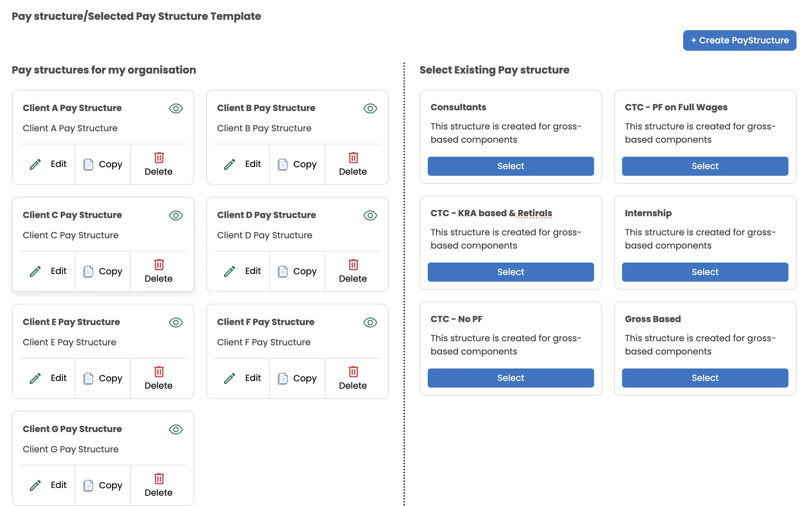Click the Edit pencil icon for Client G Pay Structure
Viewport: 812px width, 506px height.
pyautogui.click(x=35, y=485)
